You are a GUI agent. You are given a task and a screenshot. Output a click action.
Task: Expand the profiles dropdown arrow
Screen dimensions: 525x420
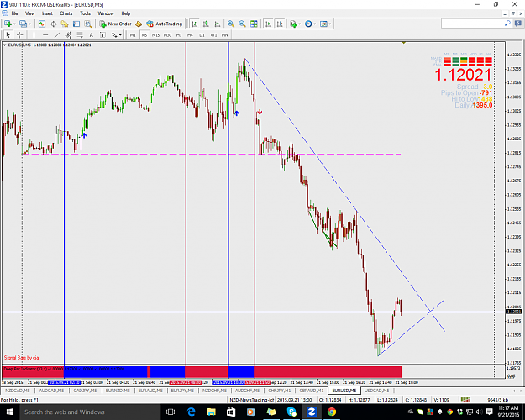click(29, 24)
